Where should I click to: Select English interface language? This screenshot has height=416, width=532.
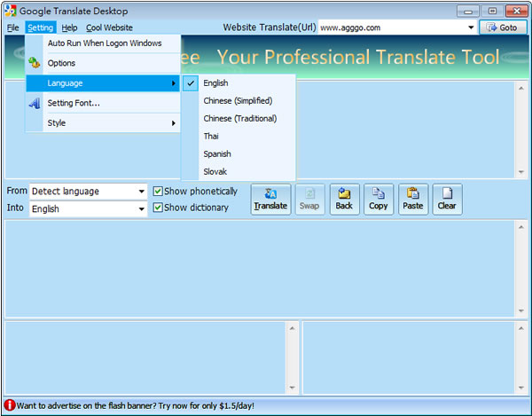[x=239, y=83]
